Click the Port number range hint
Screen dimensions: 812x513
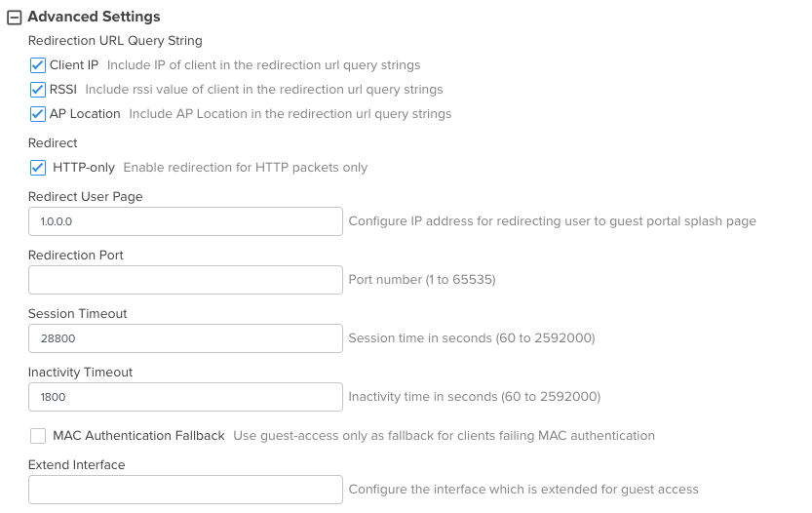coord(422,280)
